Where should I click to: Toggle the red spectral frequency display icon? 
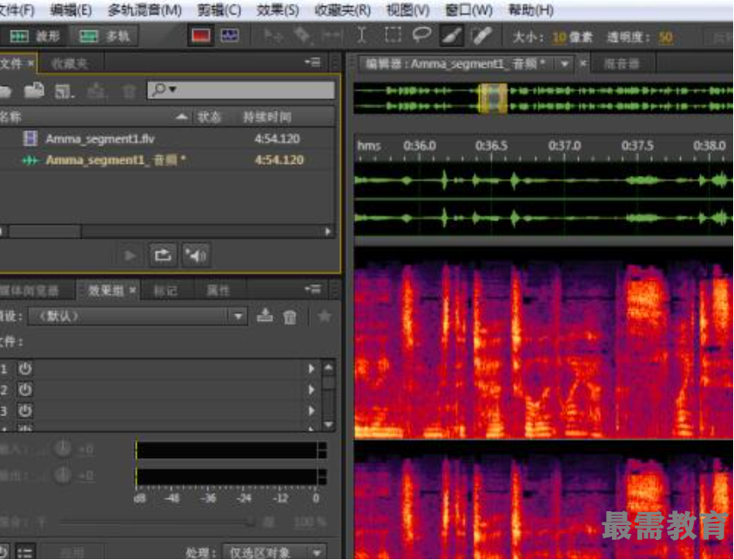coord(201,36)
